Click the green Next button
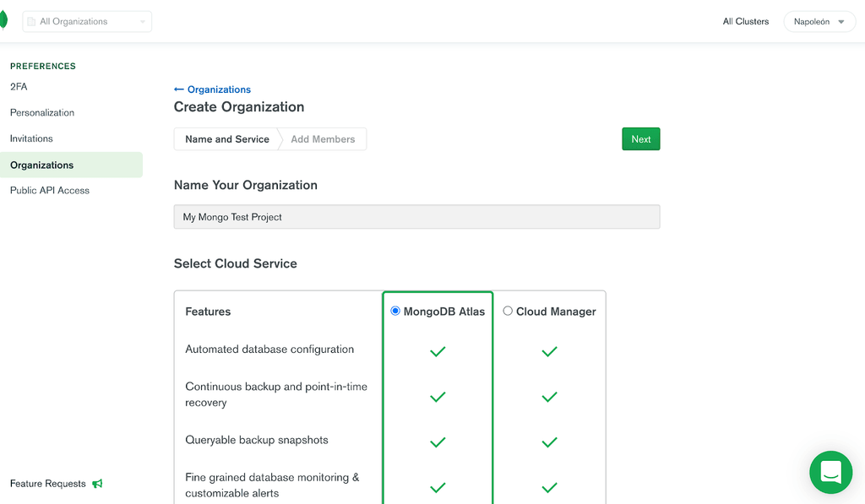This screenshot has height=504, width=865. point(640,139)
